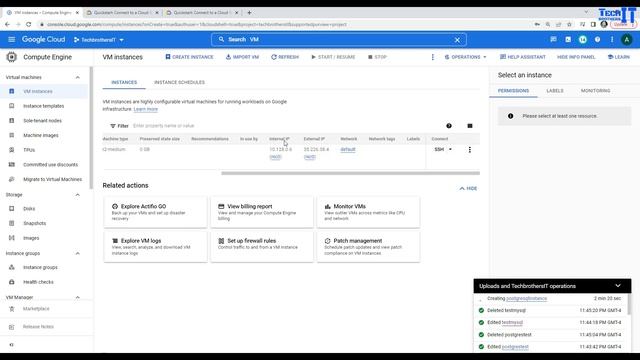Collapse the VM Manager section
The height and width of the screenshot is (360, 640).
pyautogui.click(x=78, y=298)
